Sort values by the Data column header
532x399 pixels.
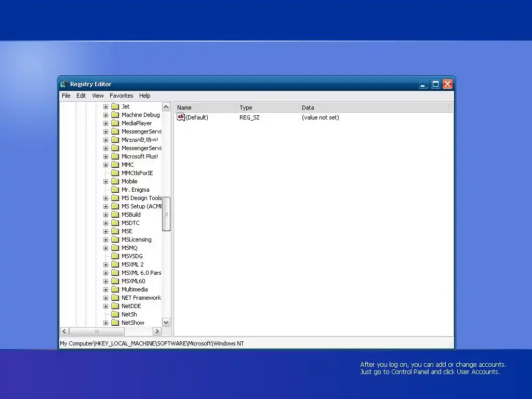374,108
